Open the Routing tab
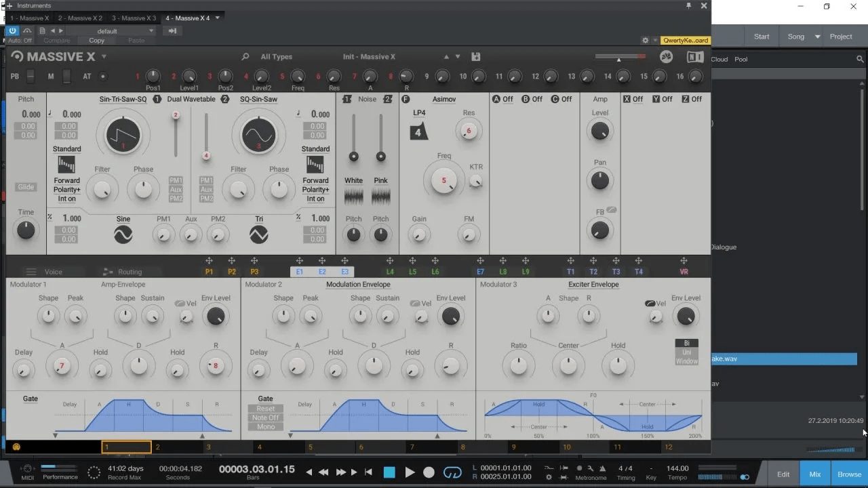Screen dimensions: 868x488 point(130,272)
